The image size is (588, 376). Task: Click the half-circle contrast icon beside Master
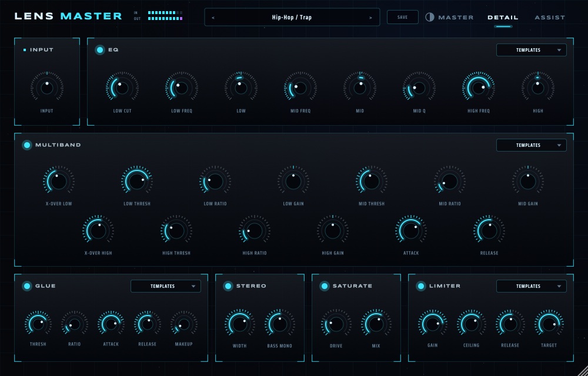click(430, 17)
